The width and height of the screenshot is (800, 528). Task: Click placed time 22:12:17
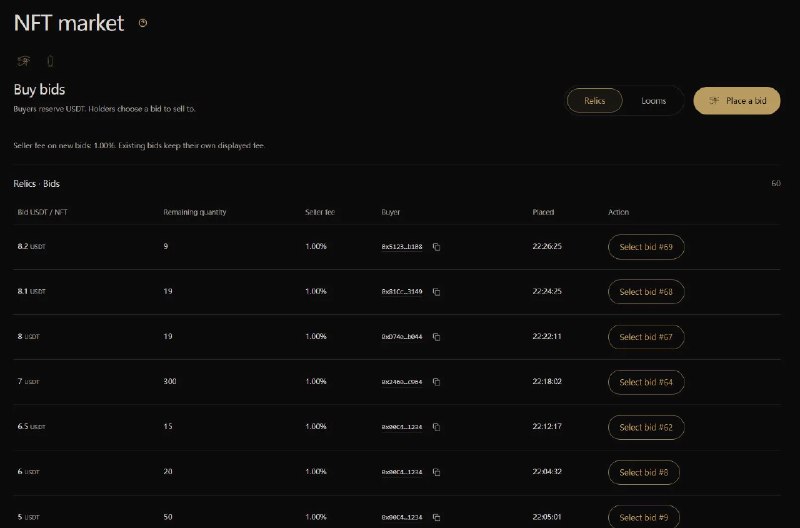547,426
